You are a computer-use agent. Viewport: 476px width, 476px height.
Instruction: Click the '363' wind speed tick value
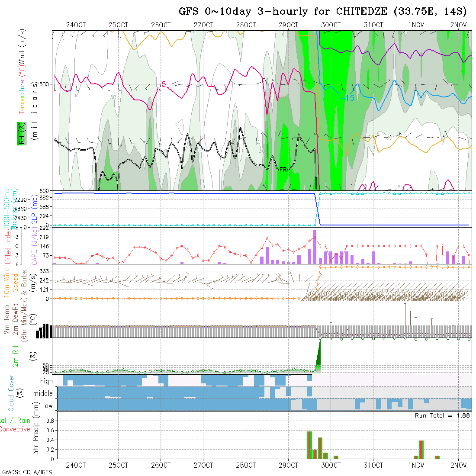[44, 271]
